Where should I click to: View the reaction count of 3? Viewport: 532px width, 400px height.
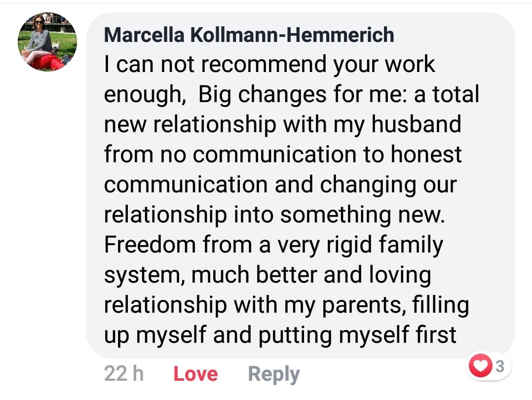click(x=499, y=366)
